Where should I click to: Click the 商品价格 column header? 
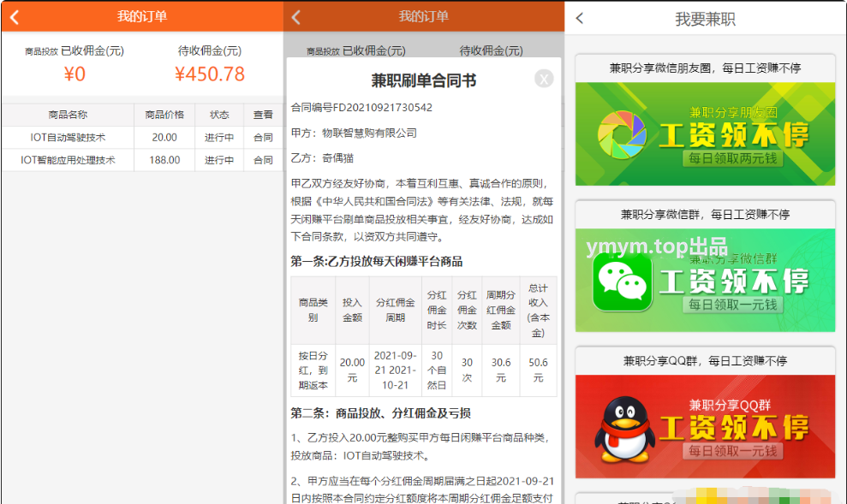point(164,115)
